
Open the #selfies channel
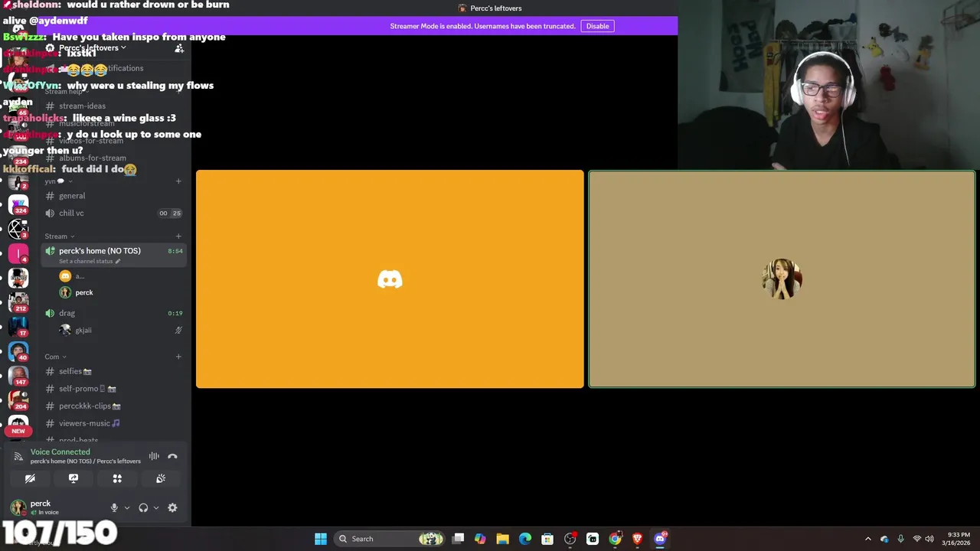pos(114,371)
